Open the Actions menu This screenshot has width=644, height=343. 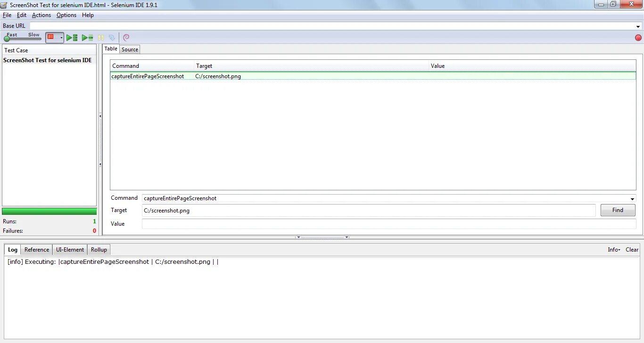coord(41,15)
